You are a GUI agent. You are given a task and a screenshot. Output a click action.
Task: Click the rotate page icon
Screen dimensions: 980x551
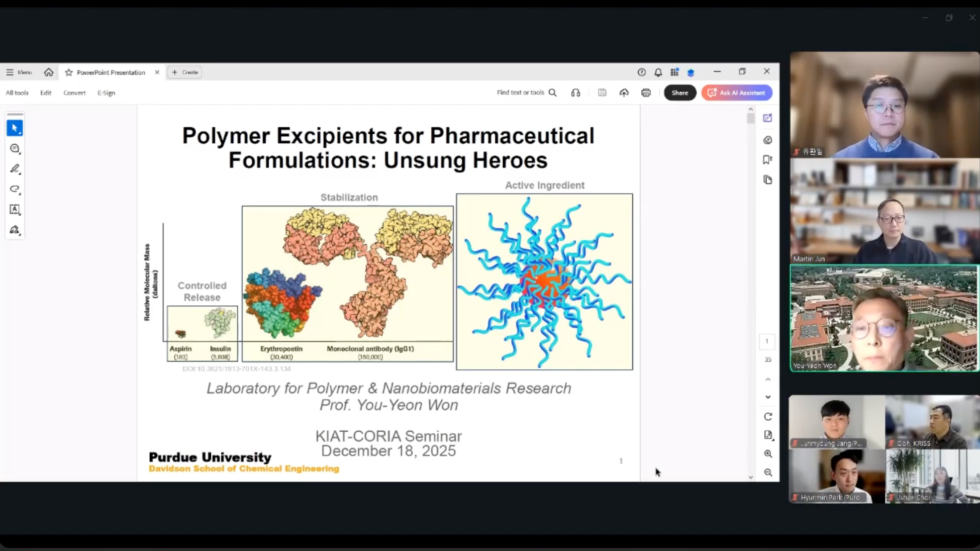(768, 417)
